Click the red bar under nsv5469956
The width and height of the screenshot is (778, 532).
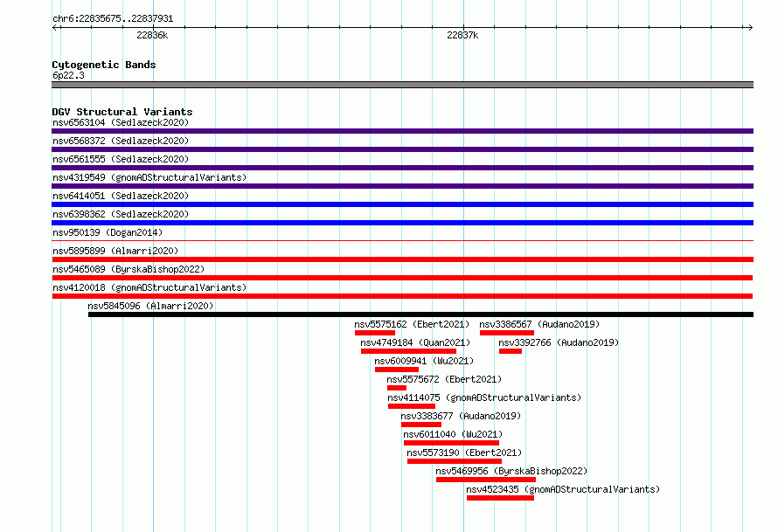point(486,480)
